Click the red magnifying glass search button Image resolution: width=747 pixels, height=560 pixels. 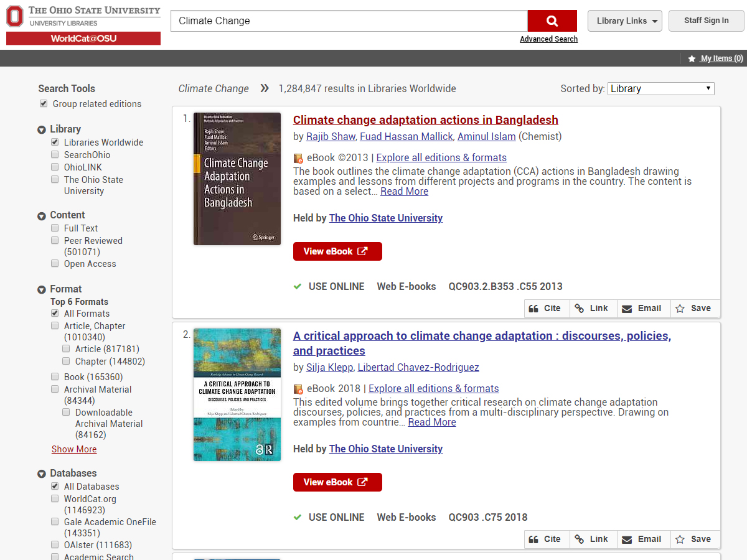[552, 21]
